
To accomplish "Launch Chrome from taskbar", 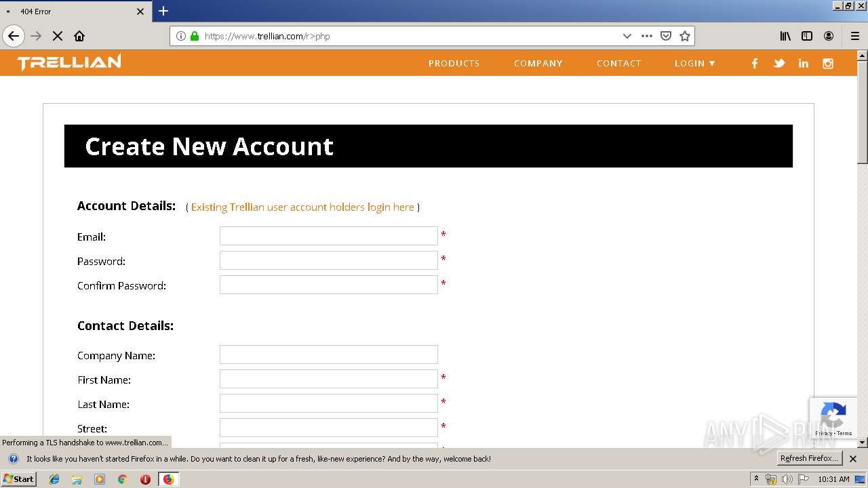I will (x=122, y=479).
